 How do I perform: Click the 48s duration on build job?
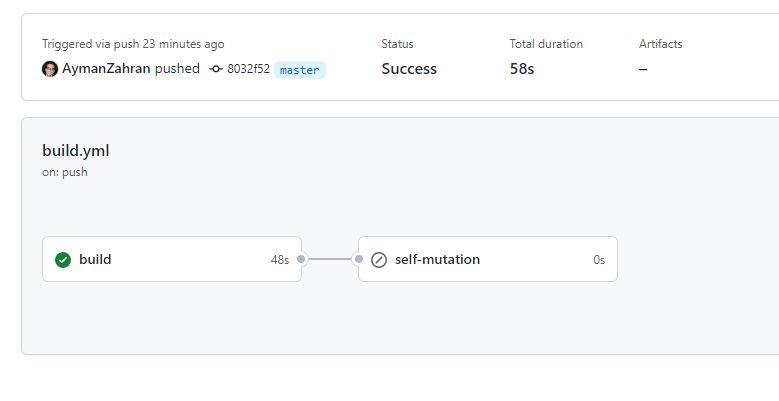click(x=280, y=260)
